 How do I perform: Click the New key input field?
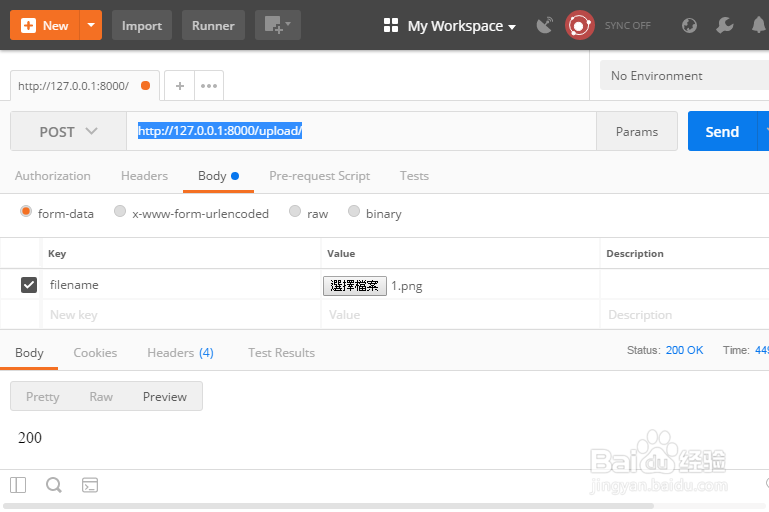coord(181,314)
